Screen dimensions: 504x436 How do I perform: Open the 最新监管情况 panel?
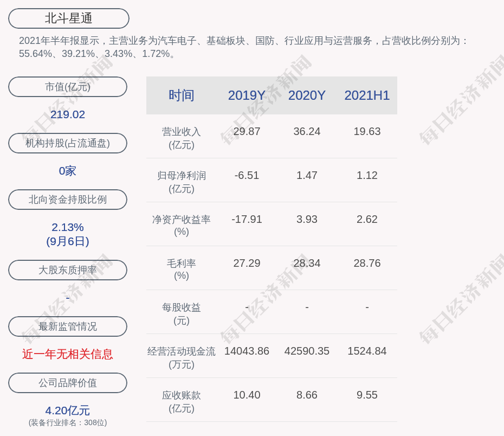67,326
